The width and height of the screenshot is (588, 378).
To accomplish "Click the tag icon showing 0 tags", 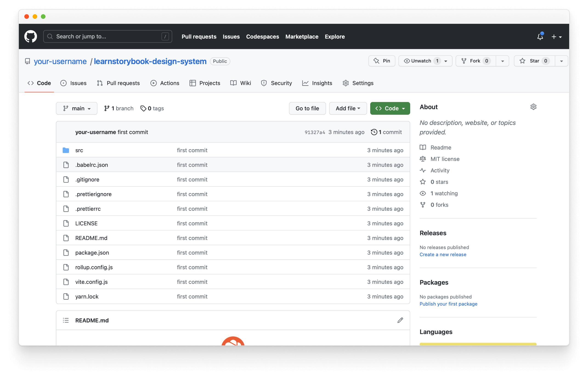I will (x=152, y=108).
